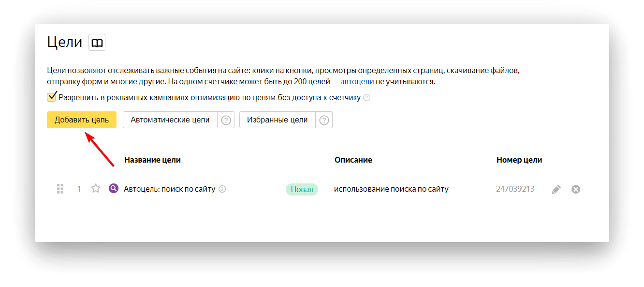This screenshot has height=287, width=644.
Task: Click the "Название цели" column header
Action: pos(152,160)
